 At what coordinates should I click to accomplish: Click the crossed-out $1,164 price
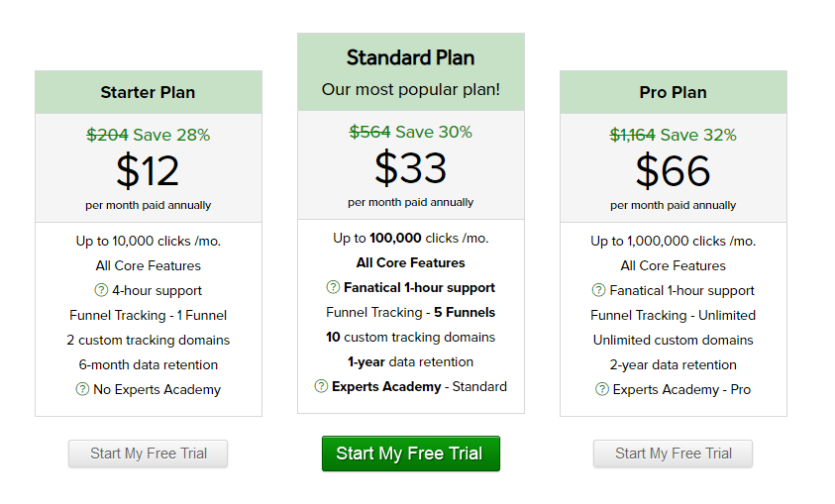pos(632,135)
